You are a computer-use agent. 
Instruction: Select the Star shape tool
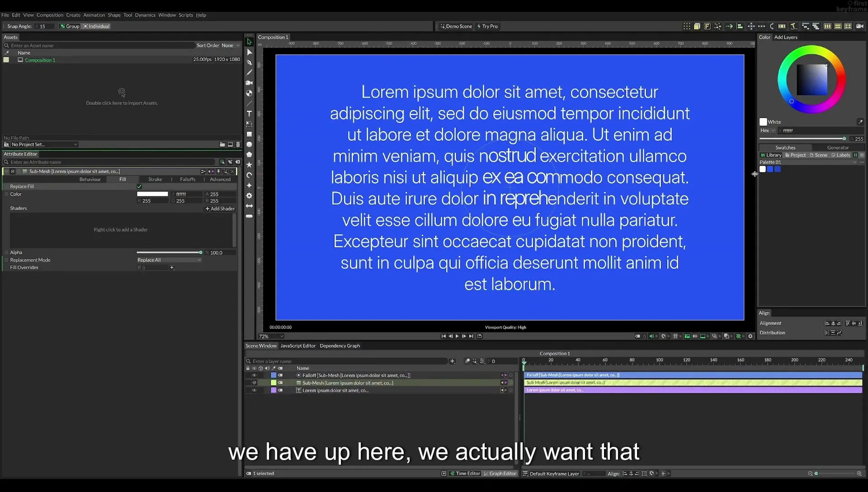[x=249, y=165]
